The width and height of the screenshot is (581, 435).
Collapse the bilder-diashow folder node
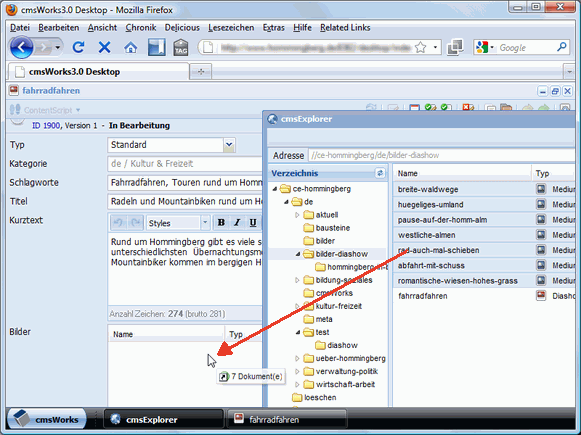coord(298,254)
